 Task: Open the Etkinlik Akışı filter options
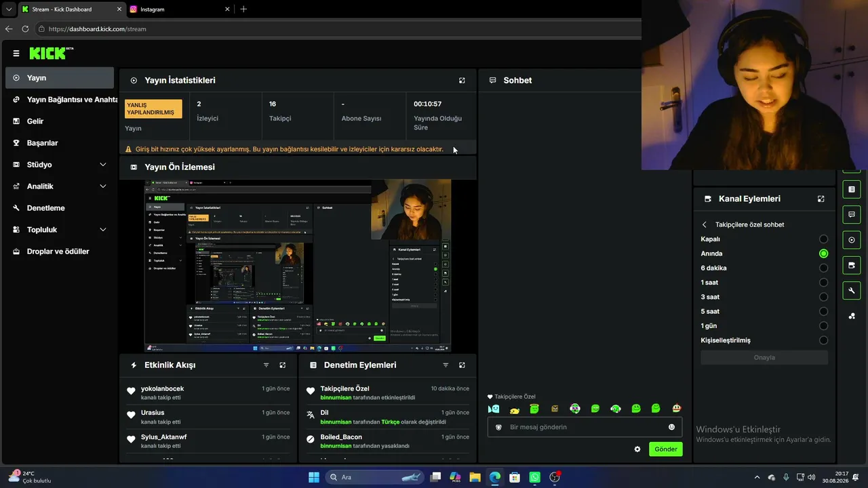(x=266, y=365)
